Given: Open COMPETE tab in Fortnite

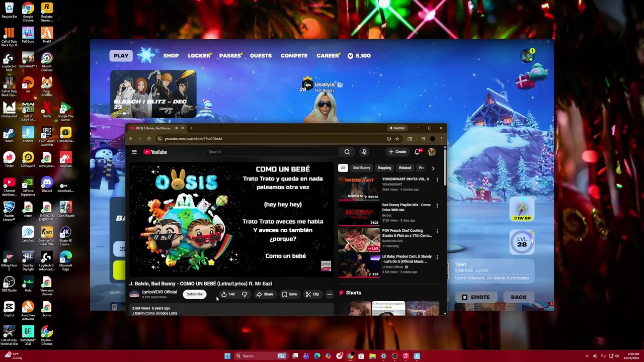Looking at the screenshot, I should point(294,56).
